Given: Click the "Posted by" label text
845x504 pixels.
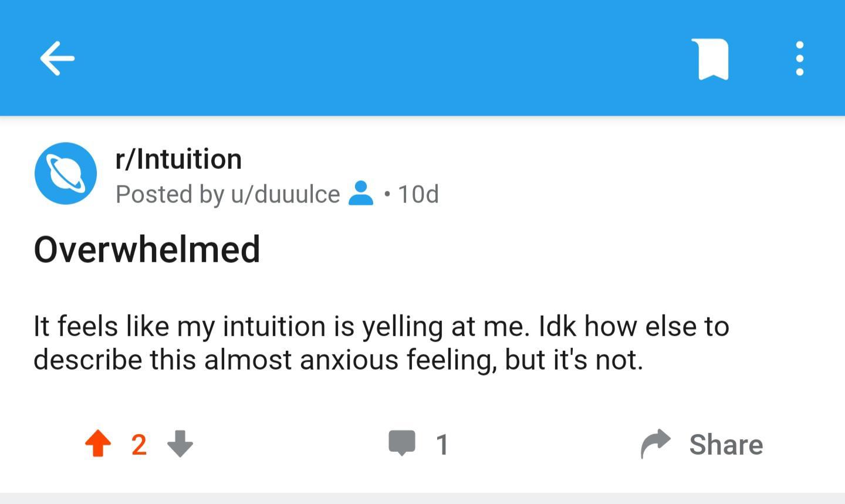Looking at the screenshot, I should click(x=170, y=194).
